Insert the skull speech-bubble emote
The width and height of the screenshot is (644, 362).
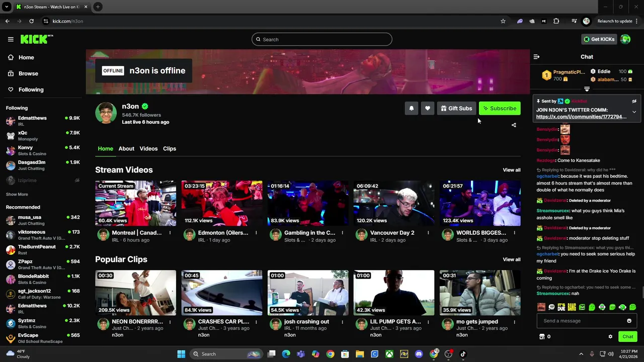click(x=551, y=307)
